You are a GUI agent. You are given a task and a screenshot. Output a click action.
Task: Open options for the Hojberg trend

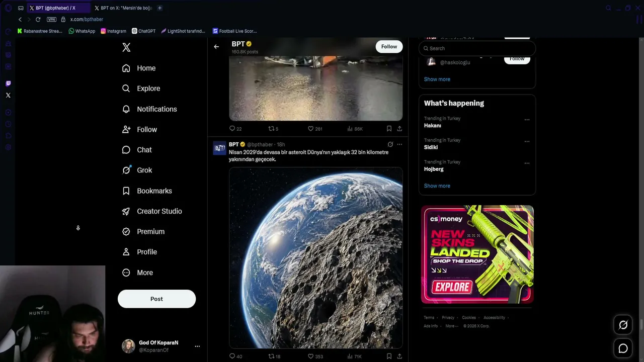[527, 163]
